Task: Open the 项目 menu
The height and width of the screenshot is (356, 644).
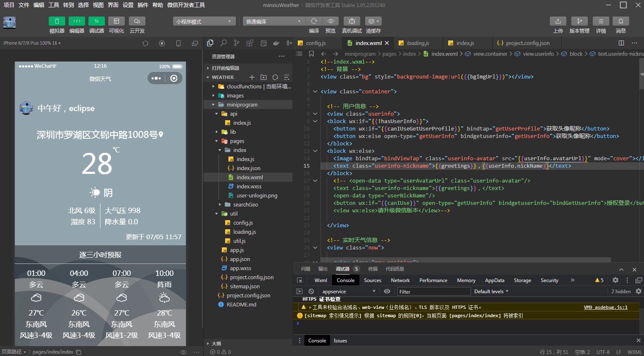Action: 9,5
